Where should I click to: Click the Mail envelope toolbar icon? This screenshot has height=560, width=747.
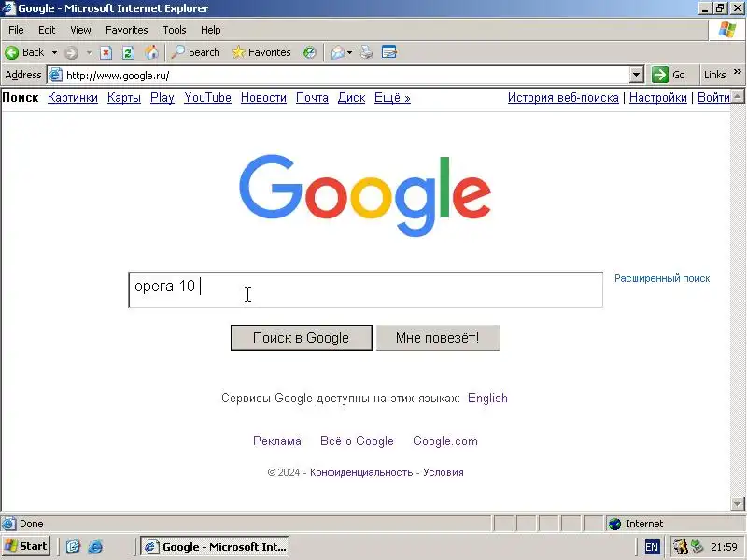point(338,52)
